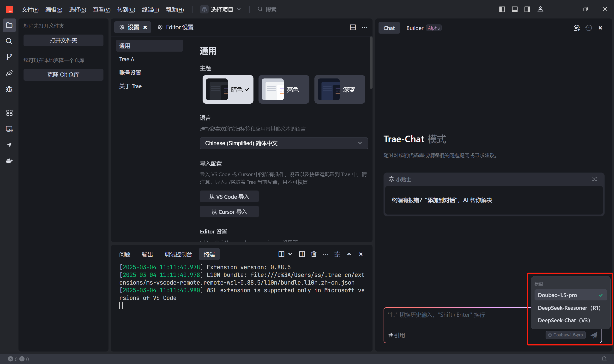
Task: Open the Remote Explorer monitor icon
Action: pyautogui.click(x=9, y=129)
